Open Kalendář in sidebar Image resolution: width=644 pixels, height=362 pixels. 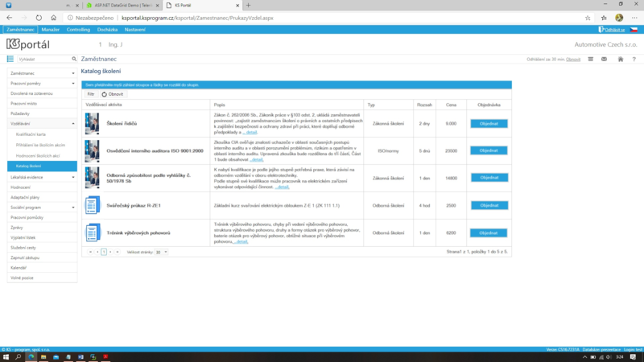pos(19,268)
